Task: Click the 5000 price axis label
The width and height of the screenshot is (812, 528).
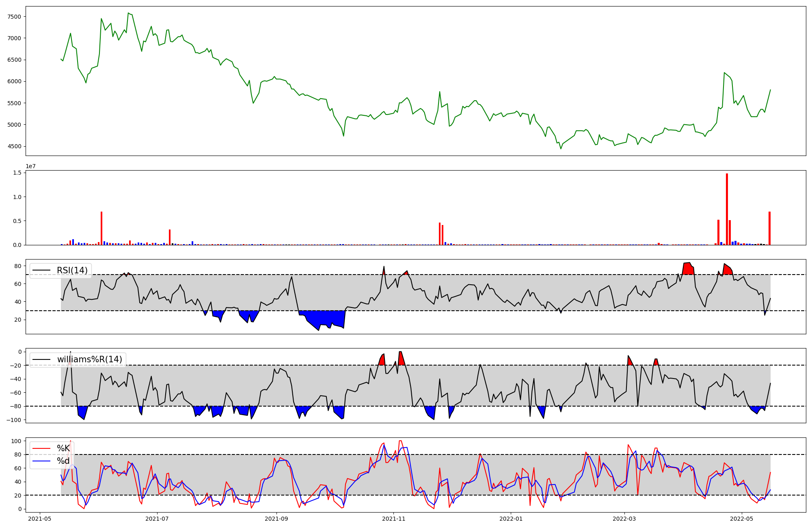Action: pyautogui.click(x=15, y=125)
